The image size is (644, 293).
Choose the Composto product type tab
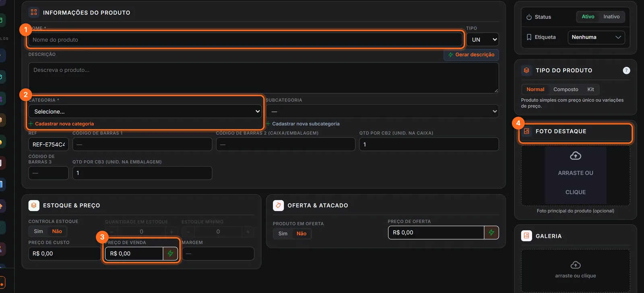point(566,89)
